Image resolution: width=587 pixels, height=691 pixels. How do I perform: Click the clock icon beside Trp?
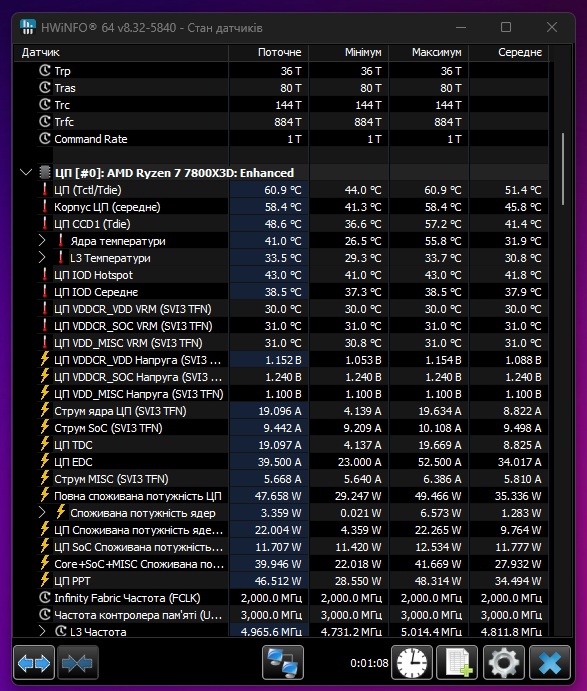(x=45, y=71)
